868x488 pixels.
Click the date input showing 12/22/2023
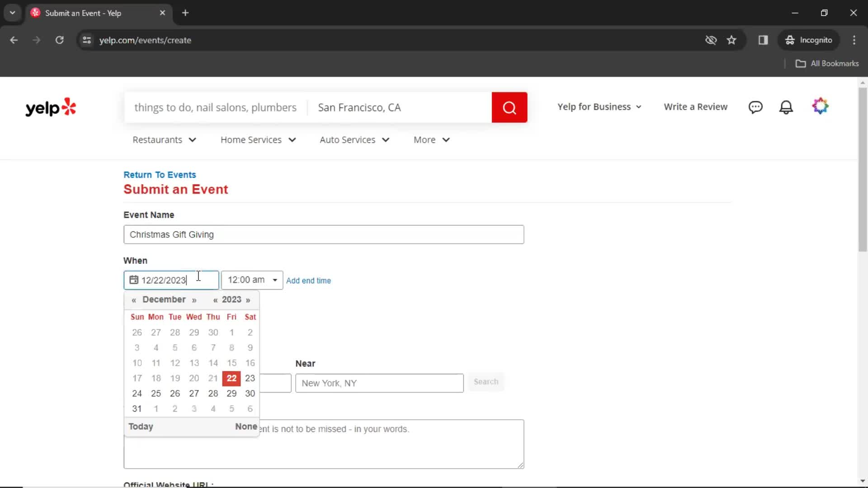coord(171,280)
